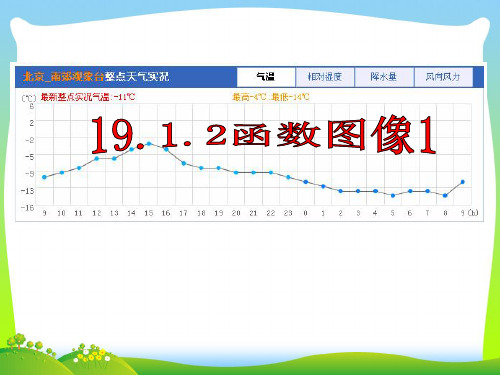Click the data point above hour 5
This screenshot has width=500, height=375.
pyautogui.click(x=393, y=195)
